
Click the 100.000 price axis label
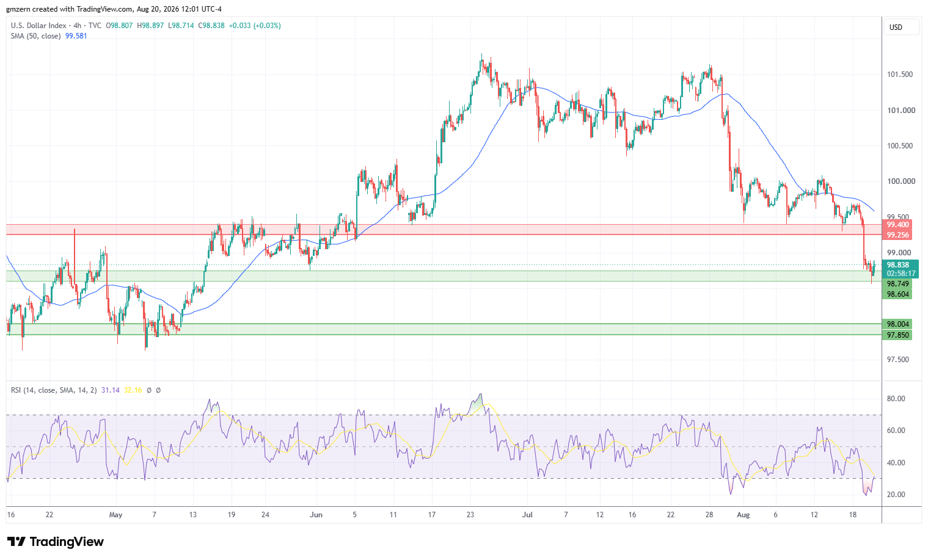(x=901, y=181)
